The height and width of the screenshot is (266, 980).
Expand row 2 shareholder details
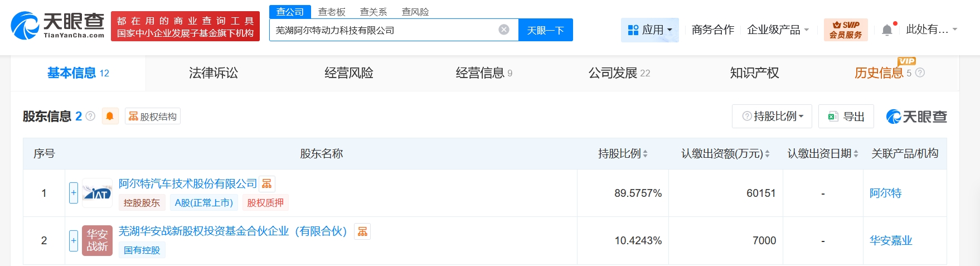coord(74,240)
